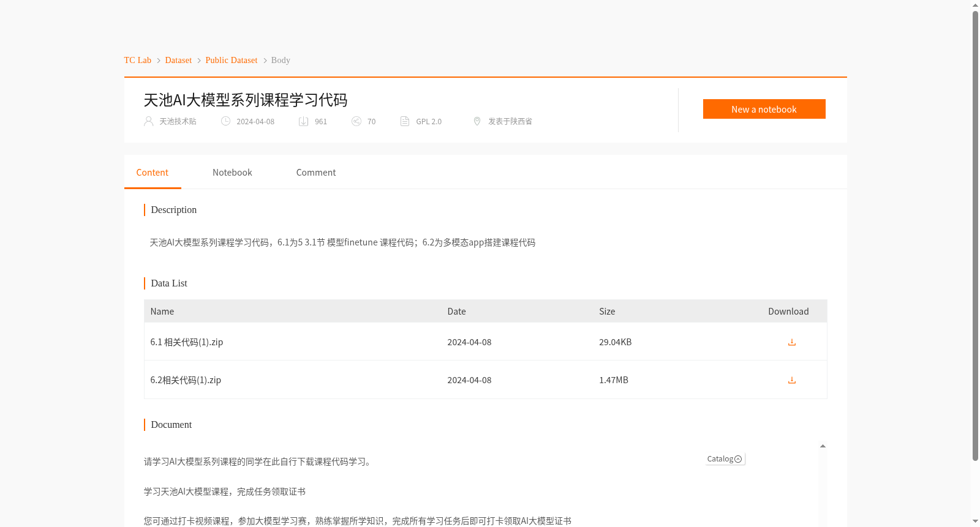
Task: Click the Description section heading
Action: pos(174,210)
